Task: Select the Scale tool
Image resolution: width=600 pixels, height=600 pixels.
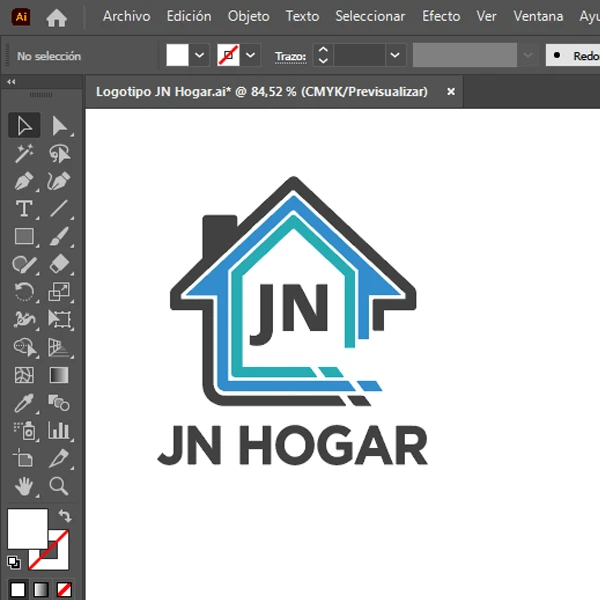Action: (59, 292)
